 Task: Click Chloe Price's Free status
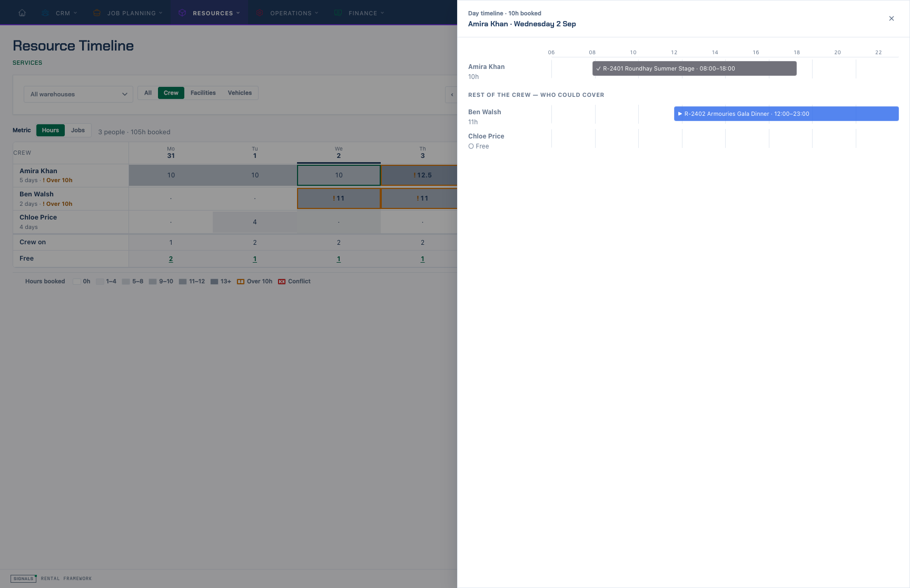click(x=479, y=146)
